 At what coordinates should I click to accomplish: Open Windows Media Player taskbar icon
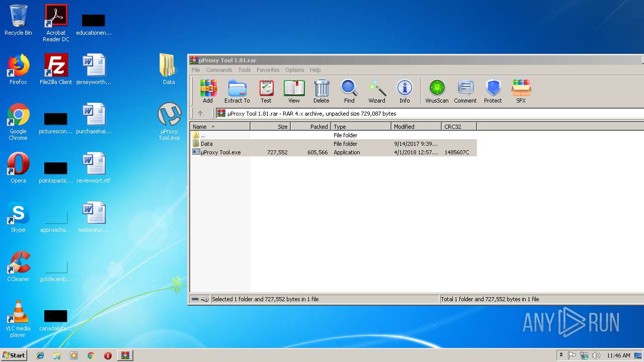[x=74, y=355]
